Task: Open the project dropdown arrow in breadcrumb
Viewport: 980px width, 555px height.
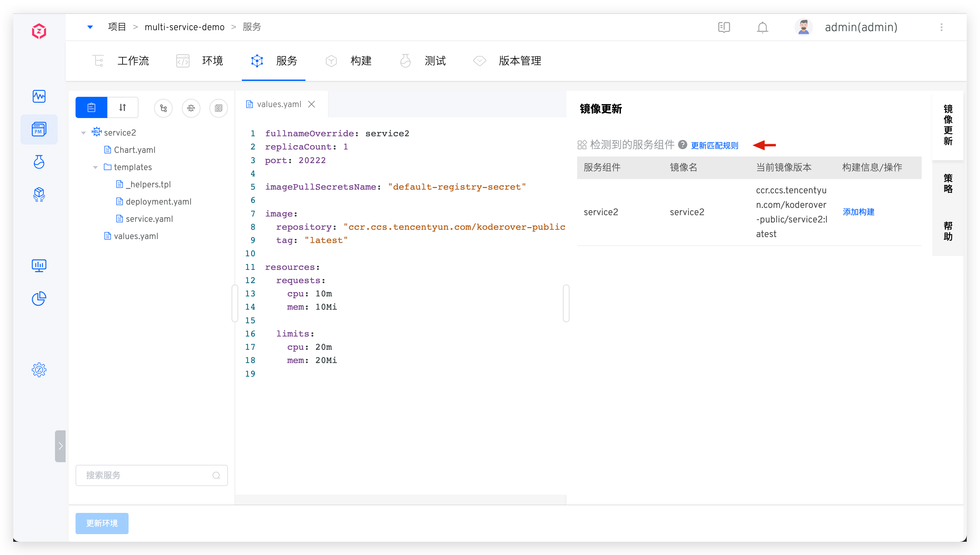Action: [90, 27]
